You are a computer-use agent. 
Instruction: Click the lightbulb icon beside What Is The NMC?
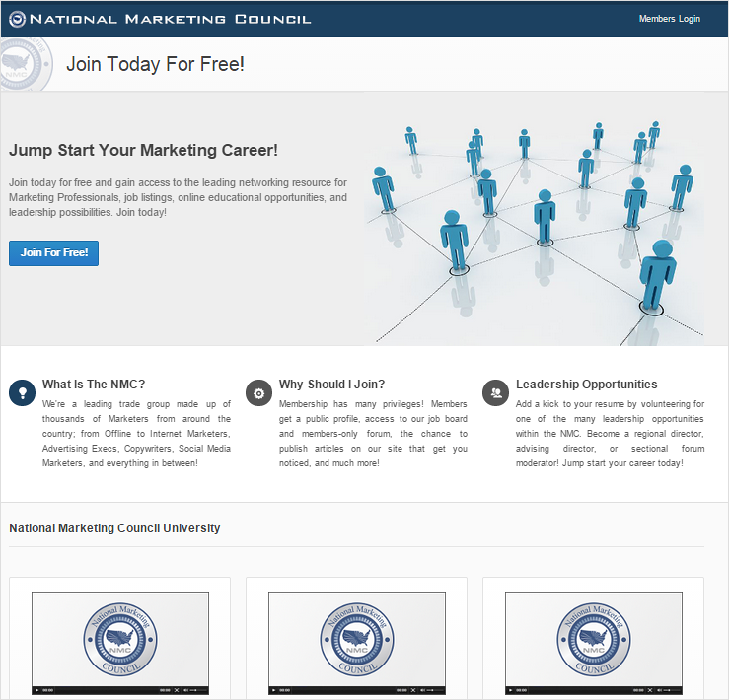pos(22,392)
